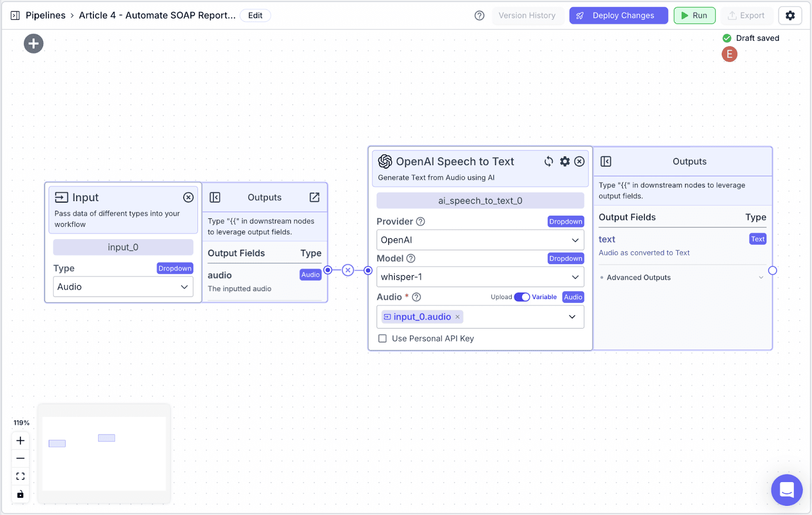Screen dimensions: 812x515
Task: Toggle the sidebar panel icon beside Pipelines
Action: (15, 15)
